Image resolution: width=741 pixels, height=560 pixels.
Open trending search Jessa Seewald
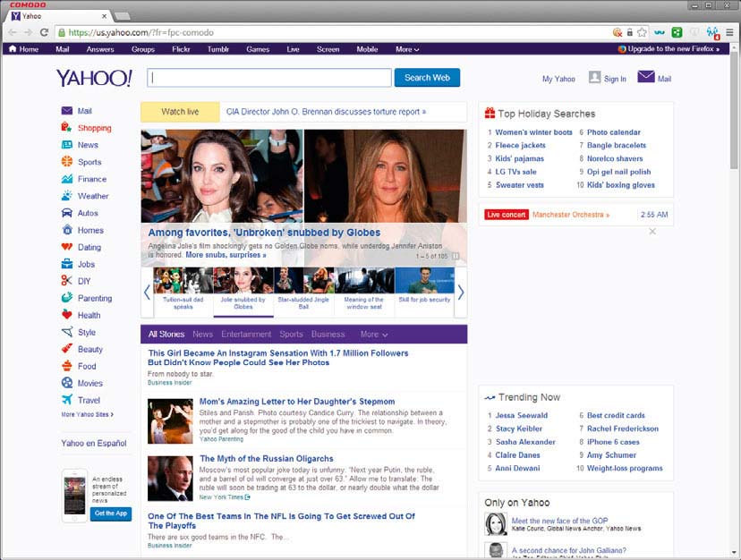[x=521, y=415]
